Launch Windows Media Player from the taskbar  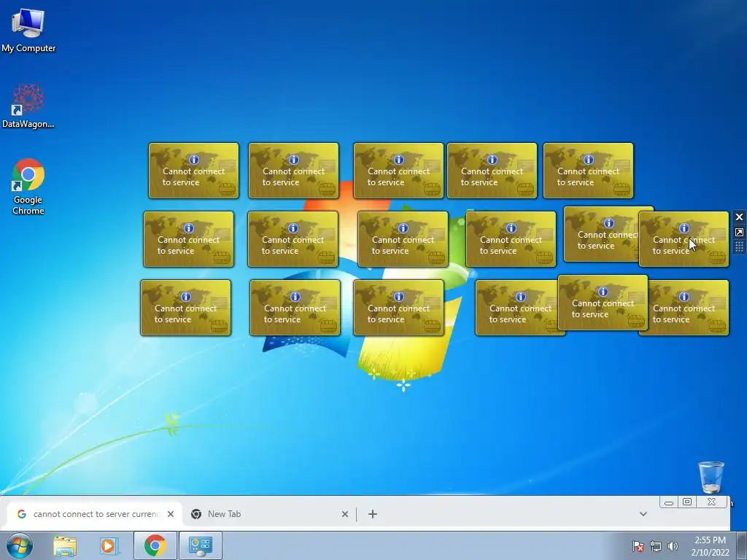(109, 545)
